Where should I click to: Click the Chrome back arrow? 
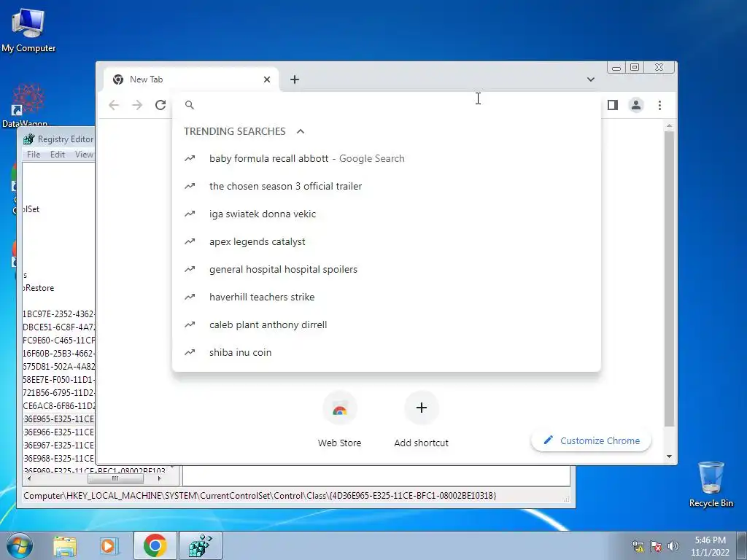pos(114,105)
